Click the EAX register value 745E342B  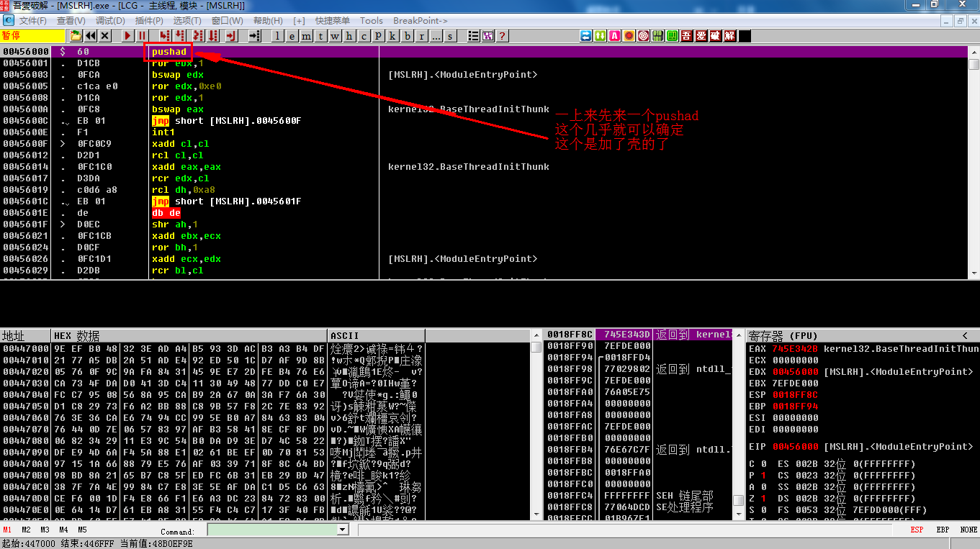click(x=795, y=348)
